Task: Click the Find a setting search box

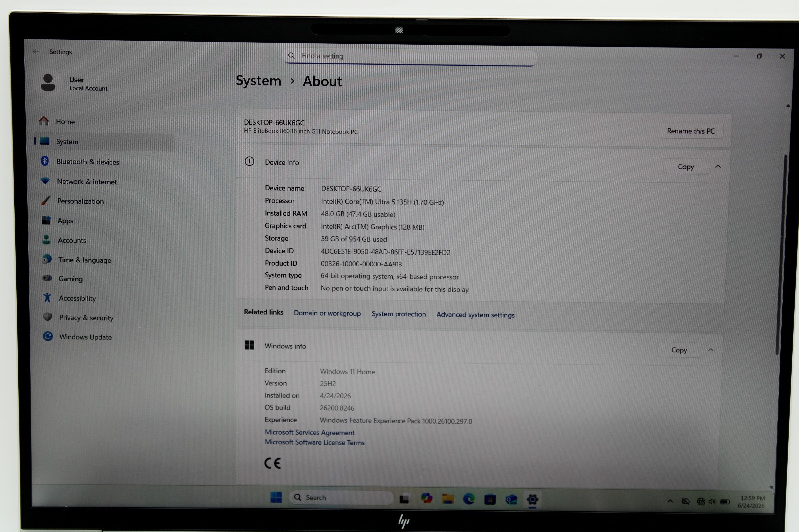Action: click(x=410, y=56)
